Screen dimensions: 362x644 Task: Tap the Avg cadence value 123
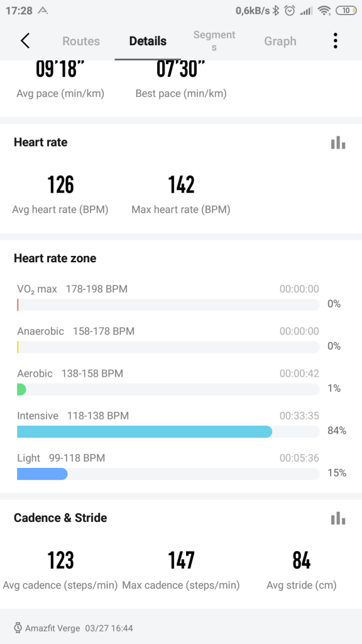tap(60, 560)
